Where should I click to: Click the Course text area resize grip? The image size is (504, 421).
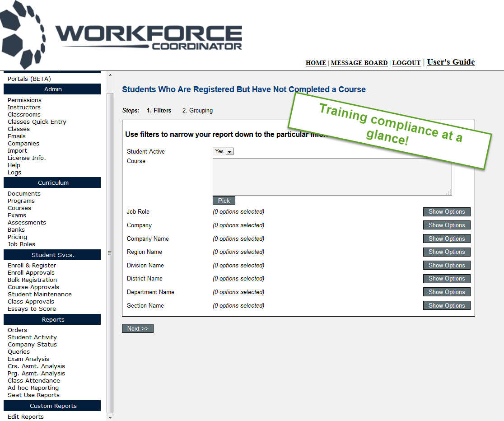click(x=449, y=192)
